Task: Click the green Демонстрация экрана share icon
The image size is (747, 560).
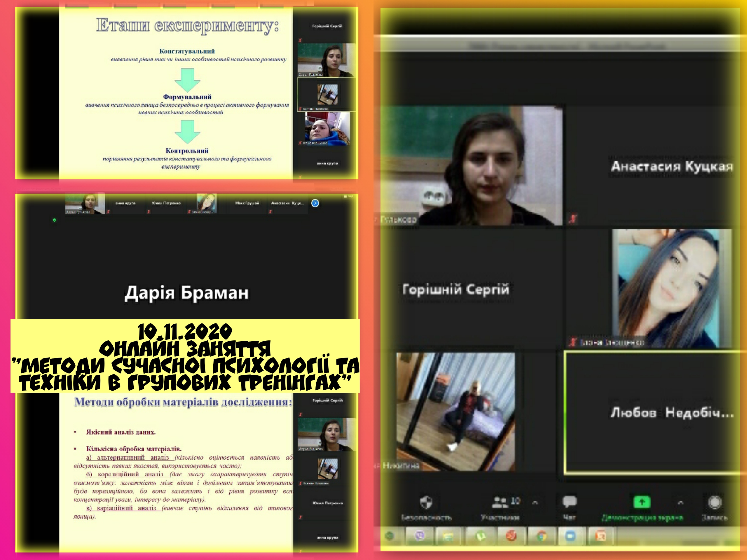Action: click(642, 502)
